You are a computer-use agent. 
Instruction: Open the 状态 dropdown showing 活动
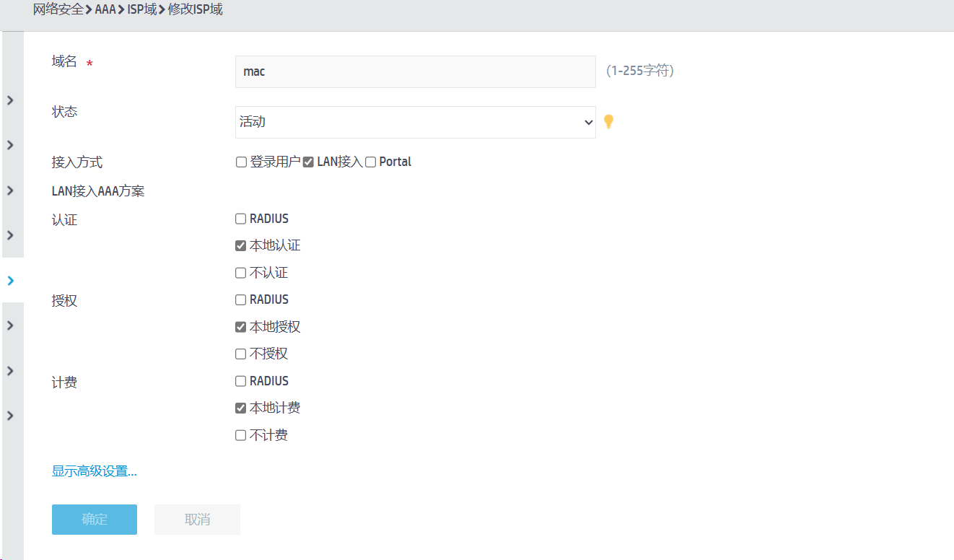click(415, 123)
